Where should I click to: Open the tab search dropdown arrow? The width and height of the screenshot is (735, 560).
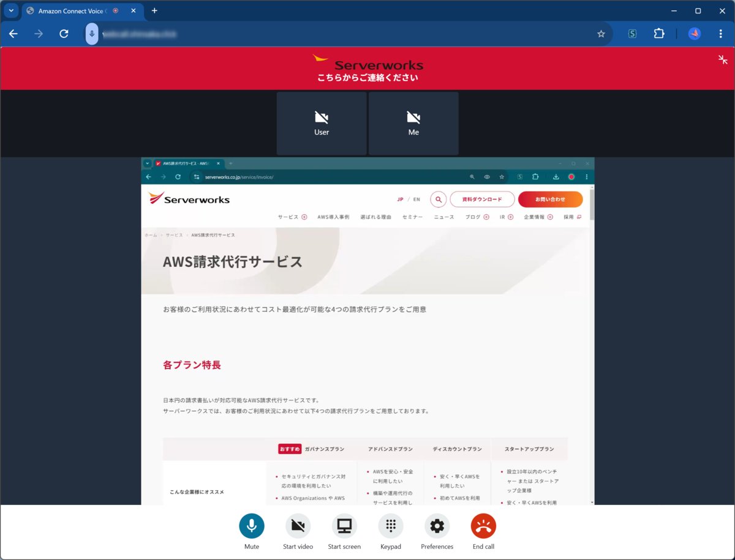pyautogui.click(x=11, y=10)
